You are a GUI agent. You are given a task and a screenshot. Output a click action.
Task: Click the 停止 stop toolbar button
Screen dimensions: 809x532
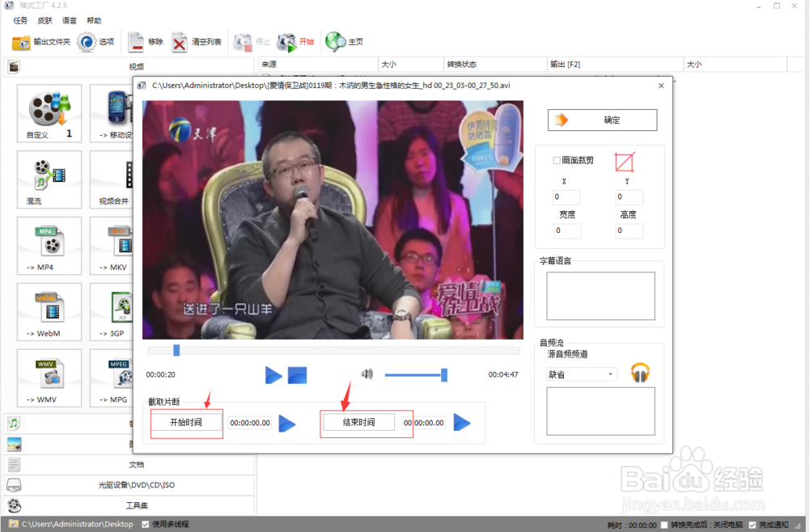[x=252, y=42]
